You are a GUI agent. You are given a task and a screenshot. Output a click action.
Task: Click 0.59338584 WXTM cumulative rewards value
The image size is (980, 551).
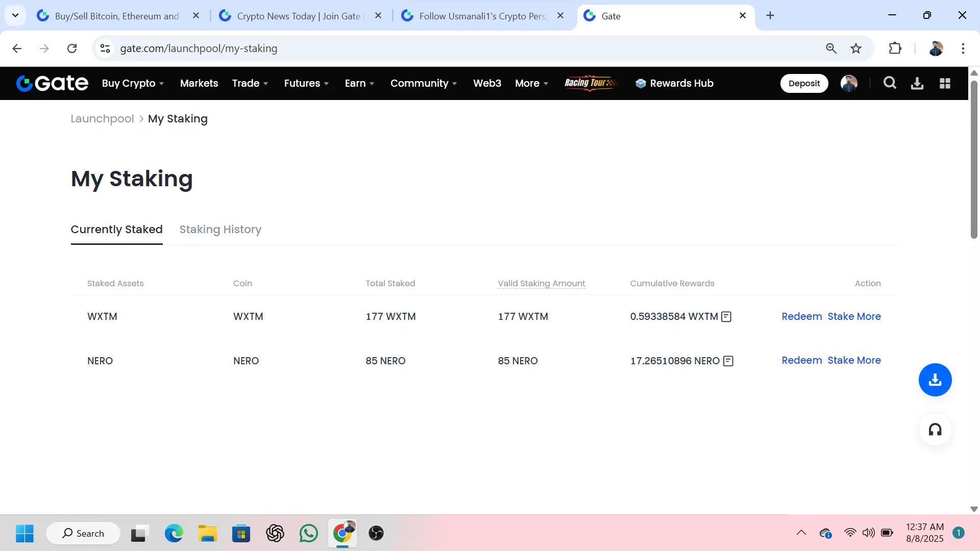coord(674,317)
